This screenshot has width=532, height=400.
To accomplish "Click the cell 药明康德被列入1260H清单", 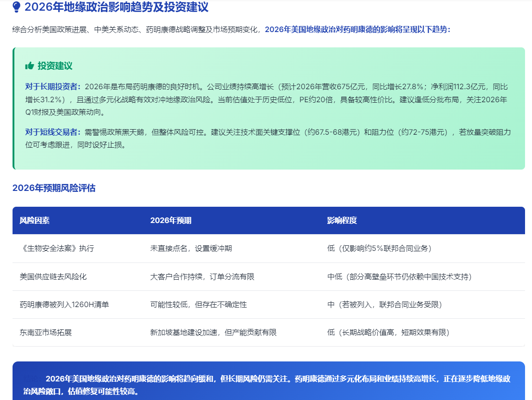I will tap(64, 305).
